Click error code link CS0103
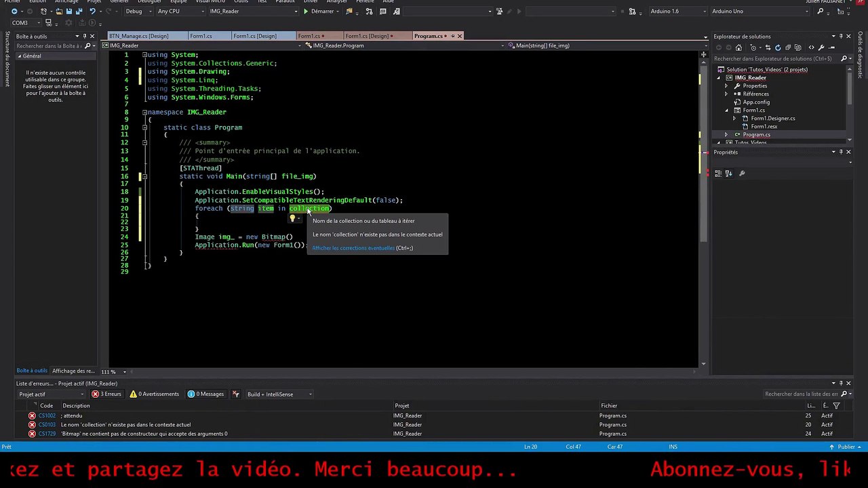 [x=47, y=425]
